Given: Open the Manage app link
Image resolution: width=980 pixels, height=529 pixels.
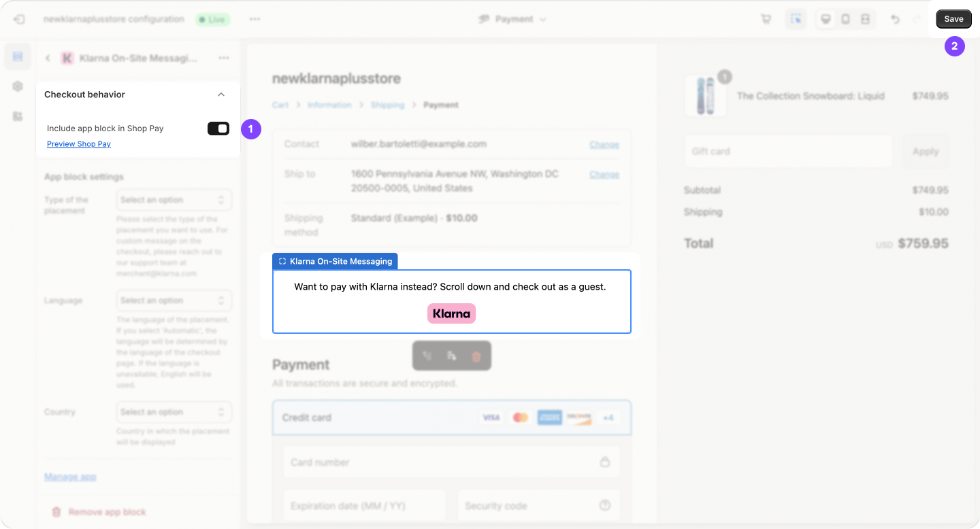Looking at the screenshot, I should pos(70,477).
